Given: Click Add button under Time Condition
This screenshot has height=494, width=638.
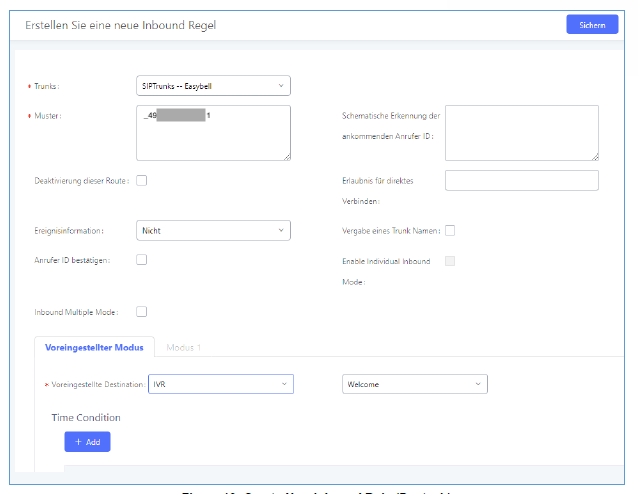Looking at the screenshot, I should 87,442.
